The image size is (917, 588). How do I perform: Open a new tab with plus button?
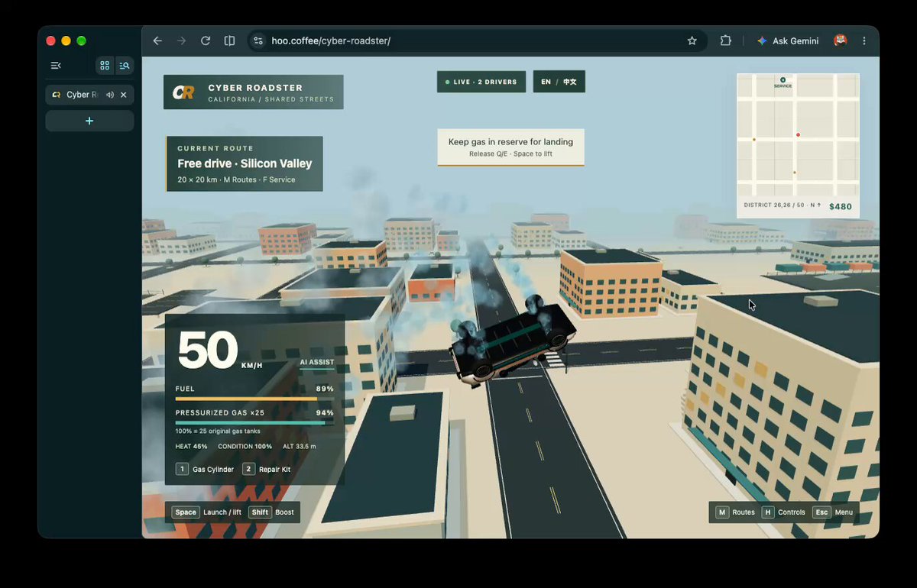coord(89,121)
